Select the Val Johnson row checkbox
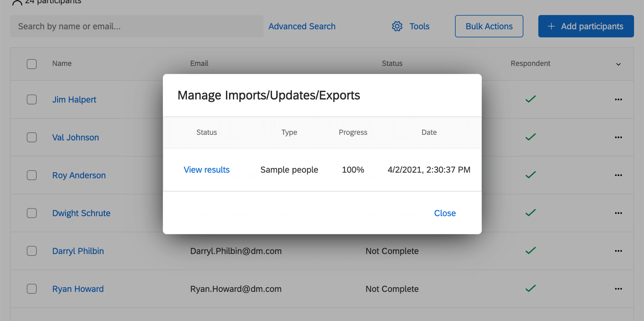The height and width of the screenshot is (321, 644). point(32,137)
